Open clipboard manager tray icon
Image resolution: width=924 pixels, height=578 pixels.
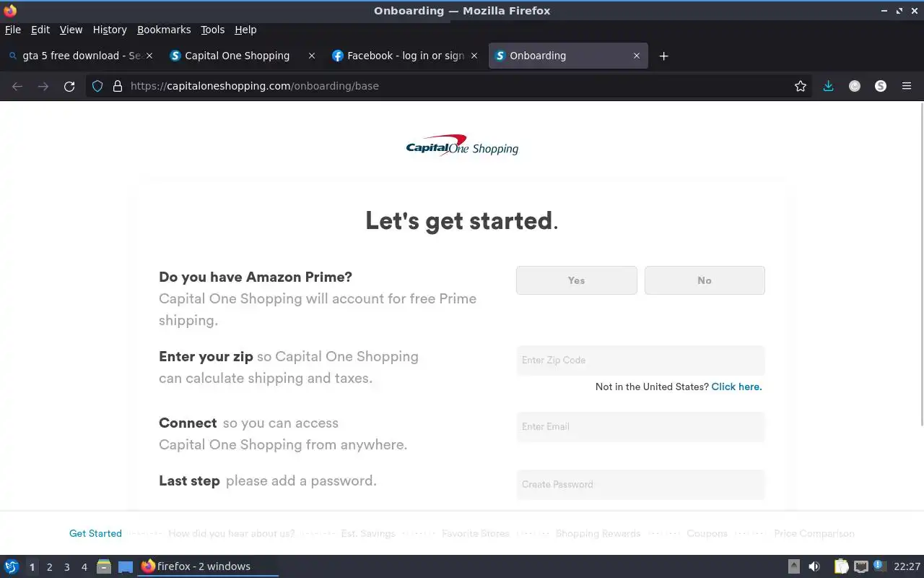coord(841,566)
